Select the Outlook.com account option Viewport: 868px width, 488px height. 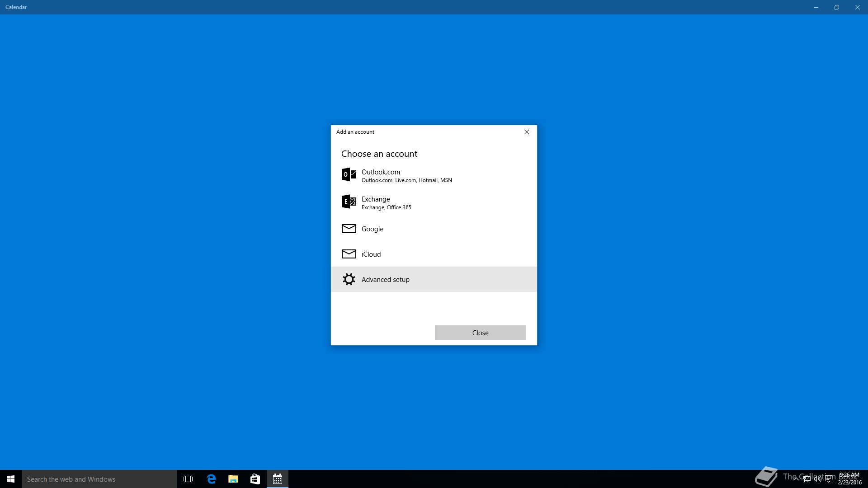coord(434,175)
